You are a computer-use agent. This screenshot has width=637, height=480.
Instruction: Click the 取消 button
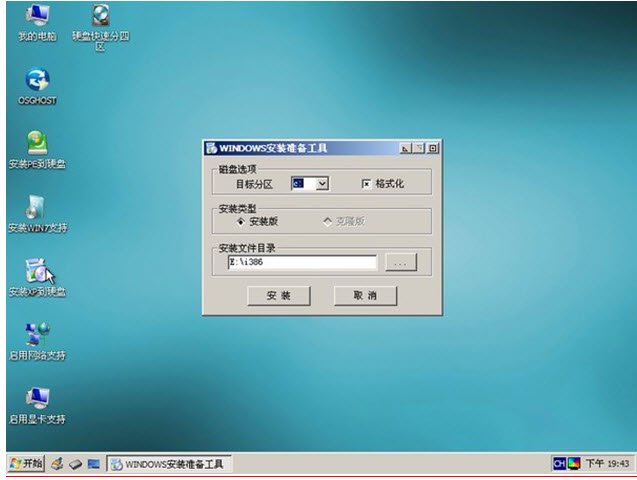365,296
